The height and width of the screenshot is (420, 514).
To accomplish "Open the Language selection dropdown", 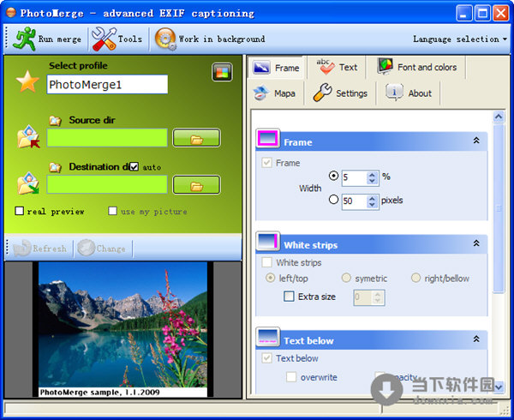I will pos(459,39).
